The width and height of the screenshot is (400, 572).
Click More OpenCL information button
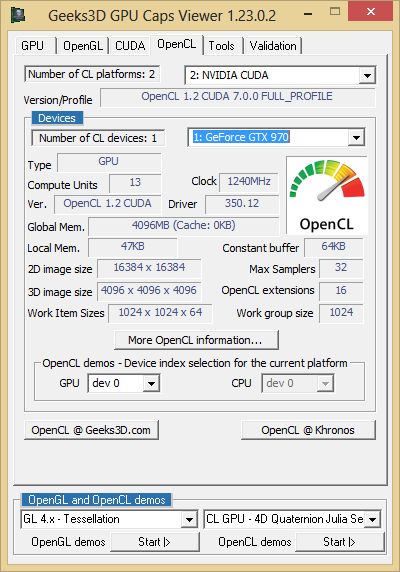click(196, 340)
